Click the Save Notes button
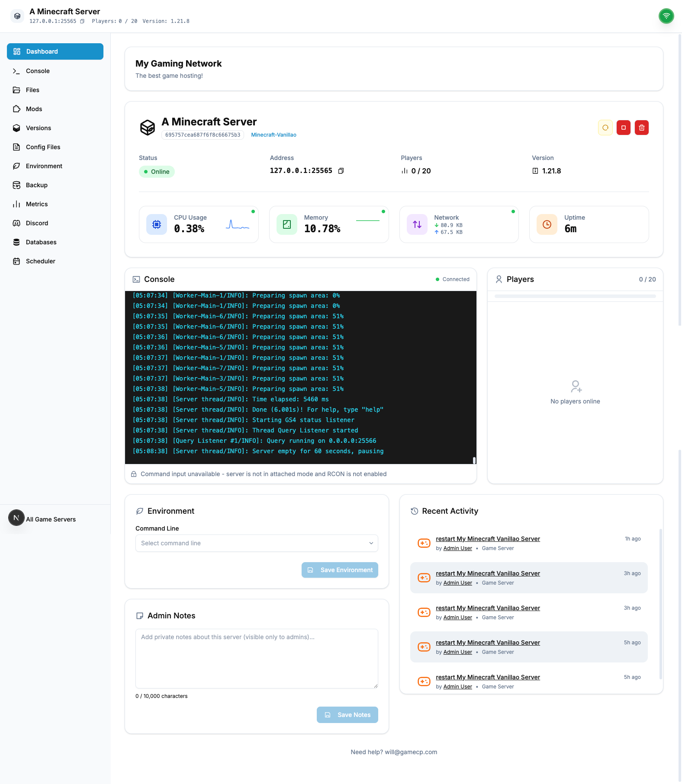This screenshot has width=682, height=784. pos(347,715)
